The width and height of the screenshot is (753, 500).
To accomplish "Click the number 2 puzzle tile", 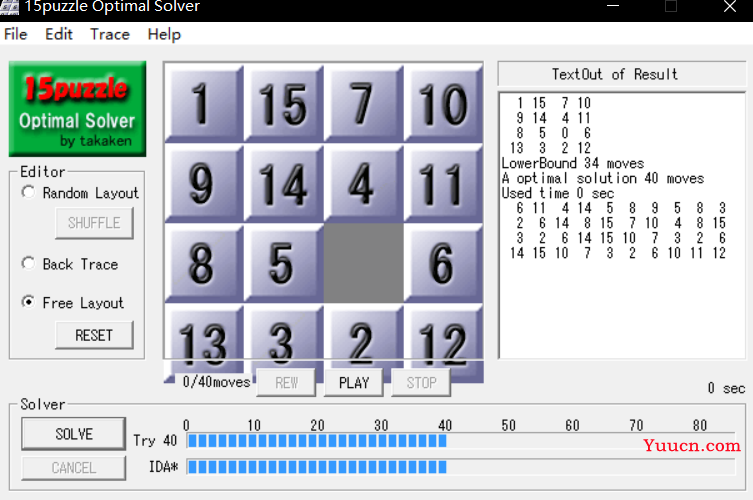I will pos(363,342).
